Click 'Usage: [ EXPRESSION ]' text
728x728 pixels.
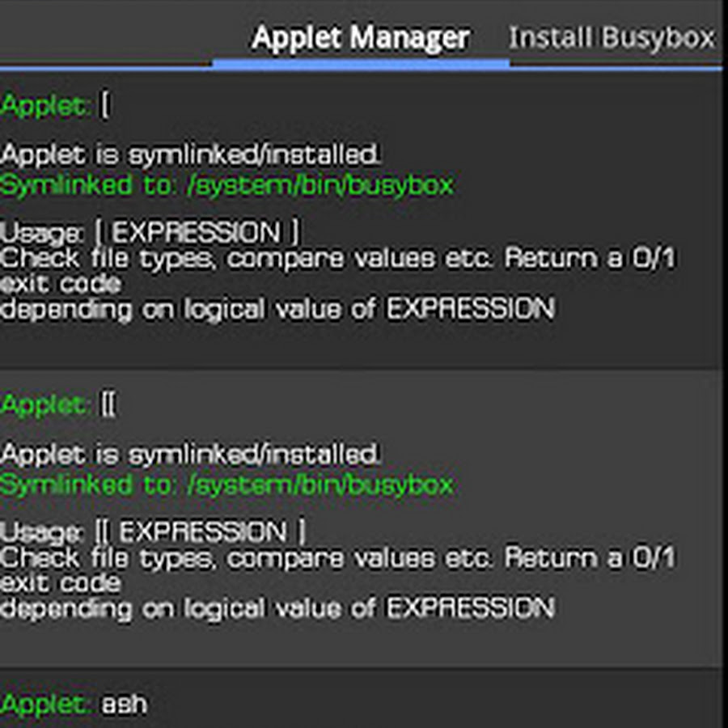tap(150, 231)
